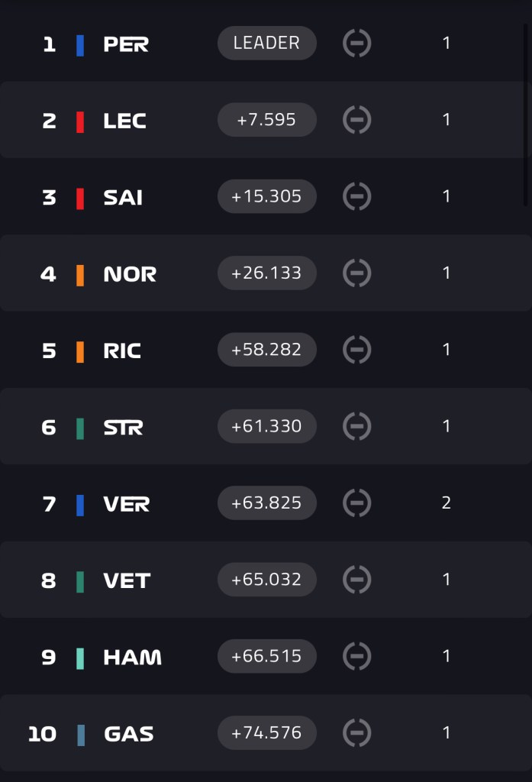Click the orange team color bar for NOR
532x782 pixels.
[x=80, y=275]
